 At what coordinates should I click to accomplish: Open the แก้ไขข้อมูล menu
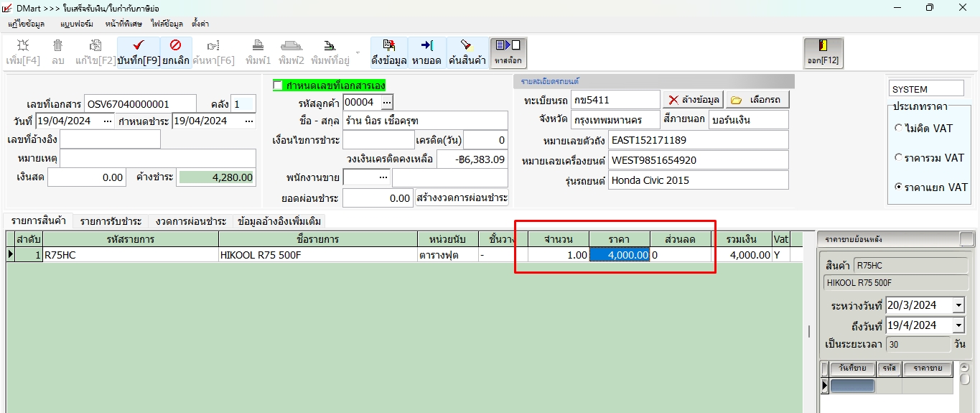[26, 24]
